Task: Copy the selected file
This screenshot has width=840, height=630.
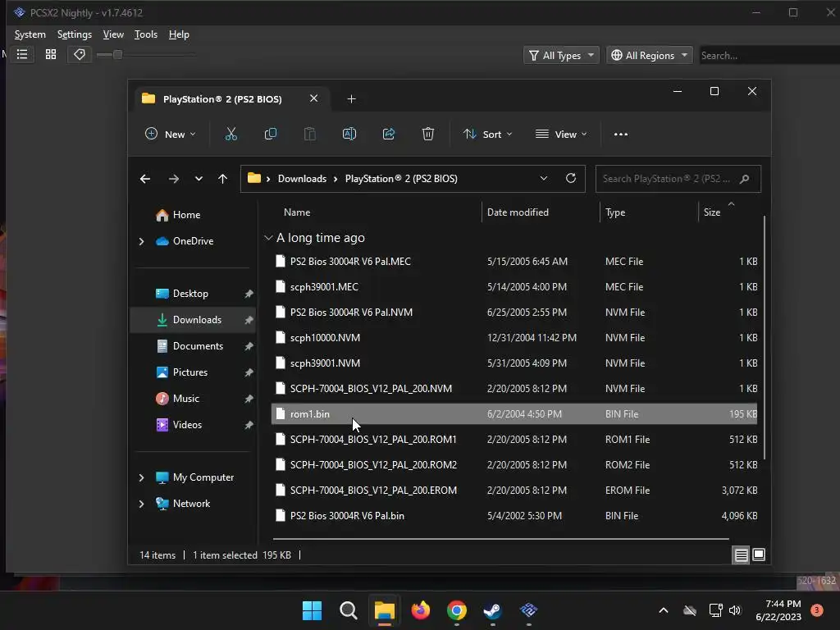Action: (x=271, y=134)
